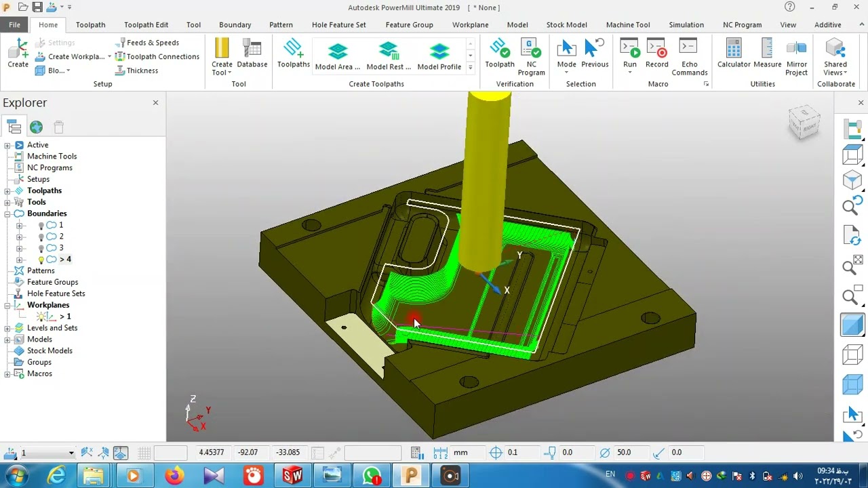This screenshot has height=488, width=868.
Task: Click the tolerance field showing 0.1
Action: click(x=522, y=453)
